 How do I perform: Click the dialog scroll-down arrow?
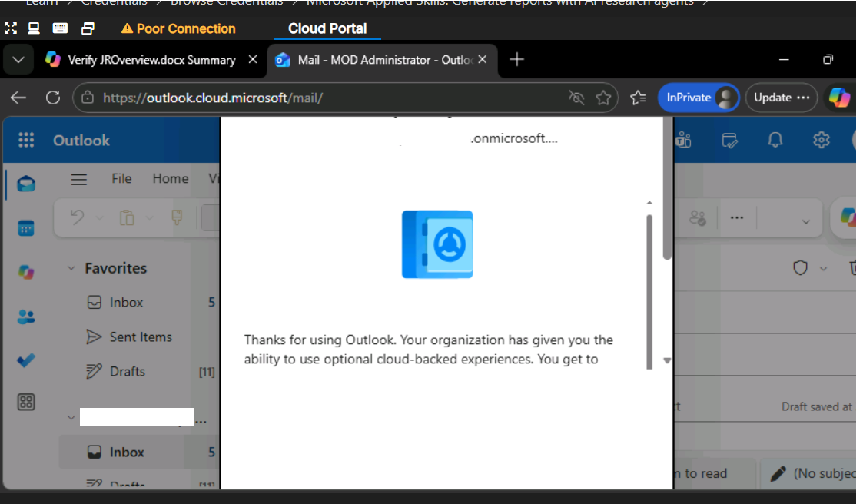click(667, 361)
